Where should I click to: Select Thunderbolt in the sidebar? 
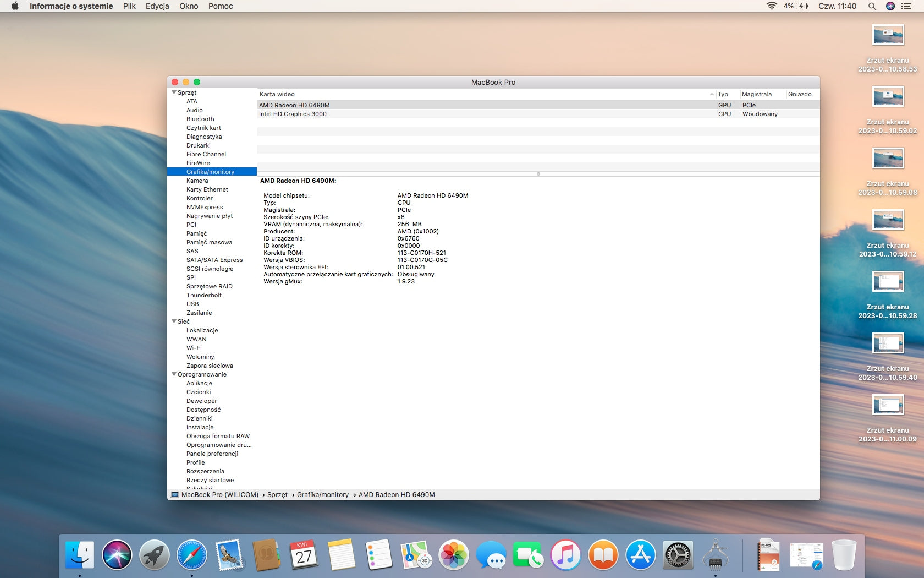pyautogui.click(x=204, y=295)
